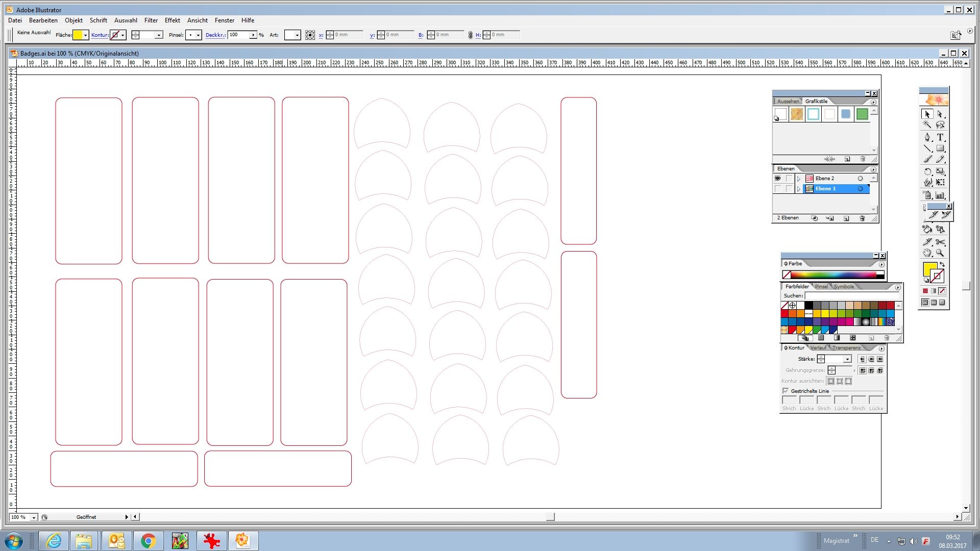The image size is (980, 551).
Task: Click the Kontur link in control bar
Action: (100, 35)
